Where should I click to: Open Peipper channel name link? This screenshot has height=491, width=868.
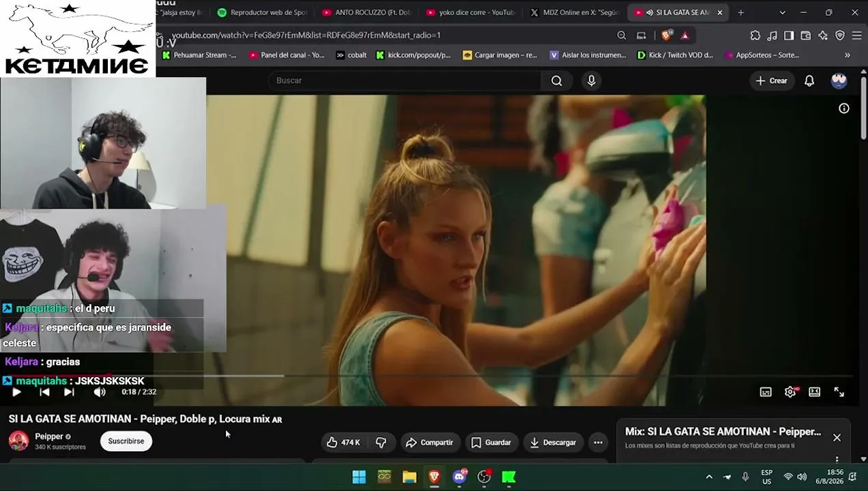pos(49,436)
